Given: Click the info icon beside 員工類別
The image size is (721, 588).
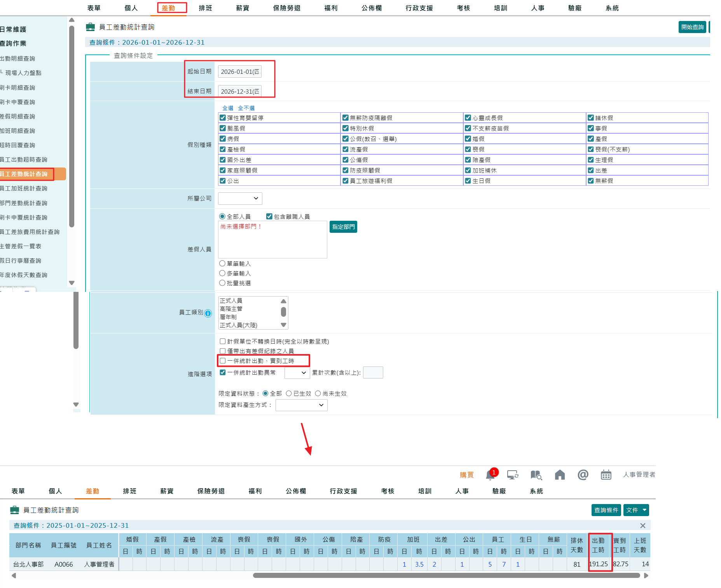Looking at the screenshot, I should 208,313.
